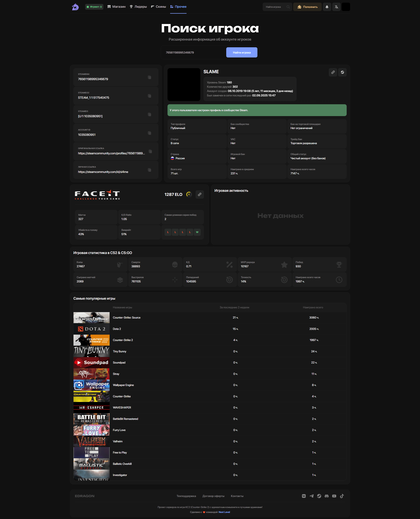Screen dimensions: 420x519
Task: Click the Найти игрока button
Action: [x=242, y=53]
